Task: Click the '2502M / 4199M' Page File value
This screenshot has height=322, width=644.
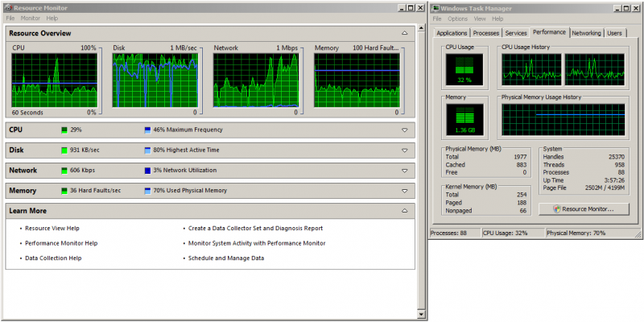Action: 605,188
